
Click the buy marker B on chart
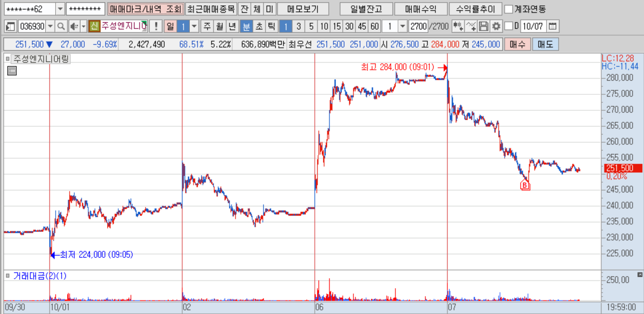click(x=525, y=185)
